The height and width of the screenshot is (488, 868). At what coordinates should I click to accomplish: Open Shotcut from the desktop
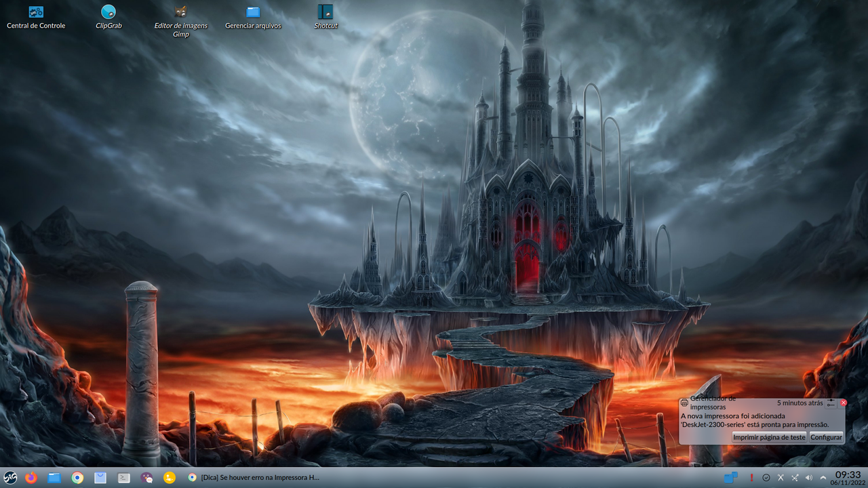pyautogui.click(x=325, y=12)
